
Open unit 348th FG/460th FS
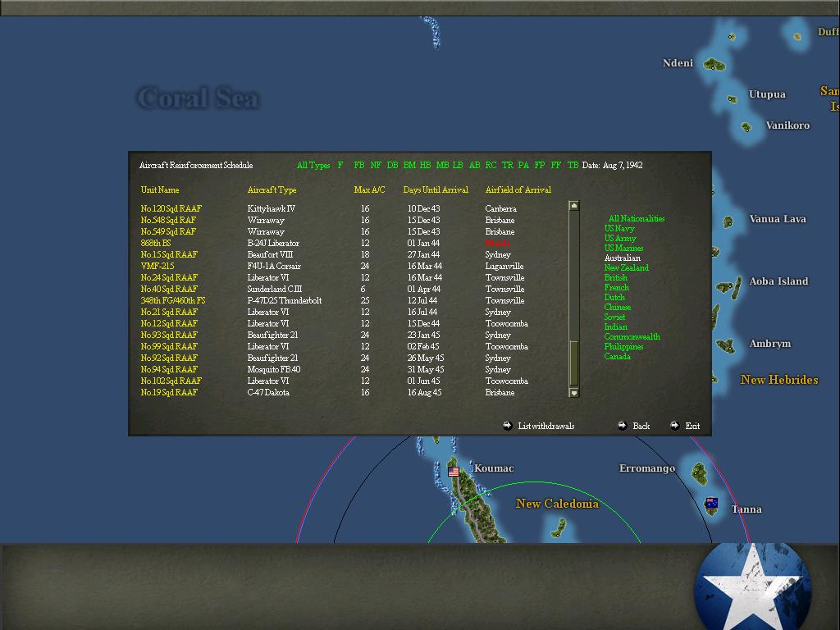172,300
